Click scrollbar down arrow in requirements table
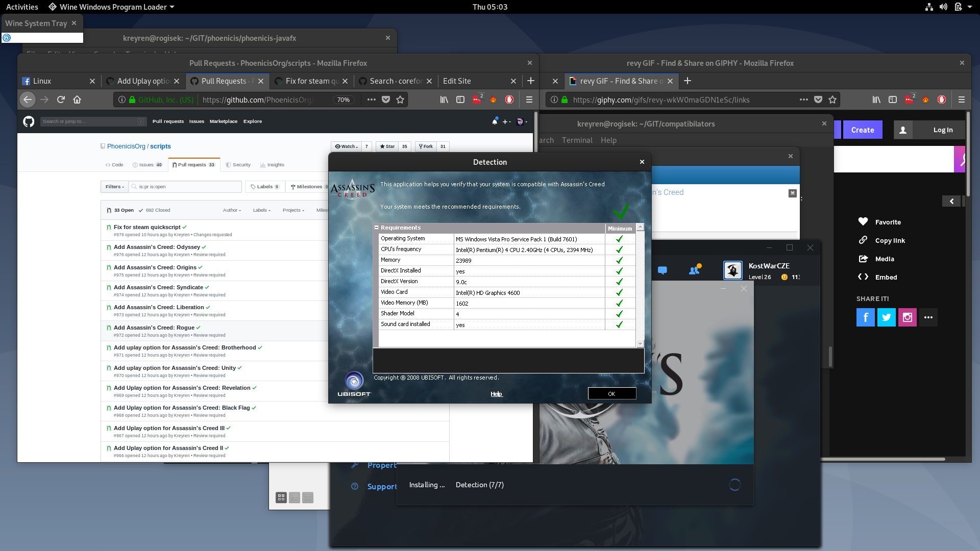Image resolution: width=980 pixels, height=551 pixels. pyautogui.click(x=640, y=344)
